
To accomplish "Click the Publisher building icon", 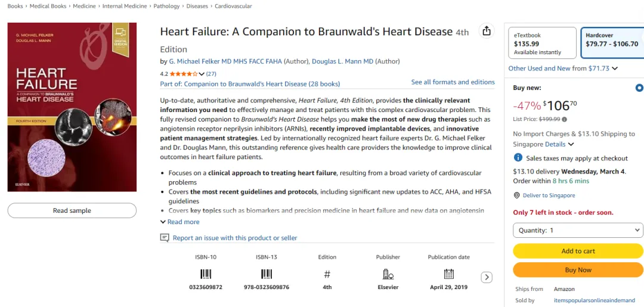I will pos(388,274).
